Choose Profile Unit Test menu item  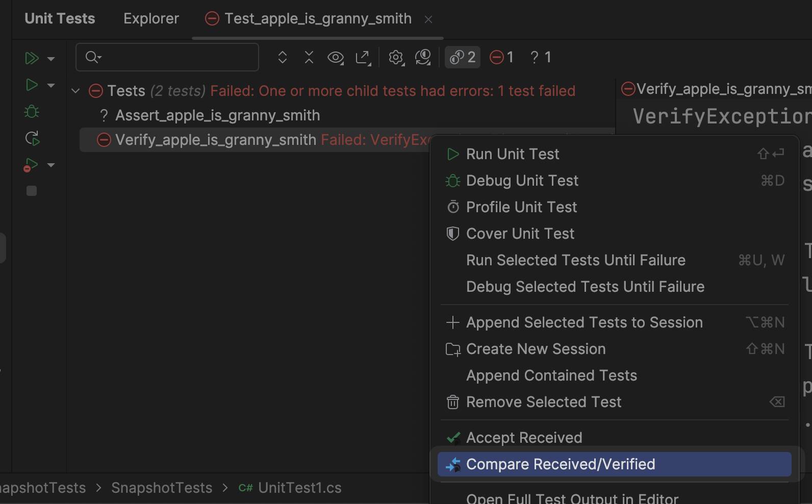615,207
